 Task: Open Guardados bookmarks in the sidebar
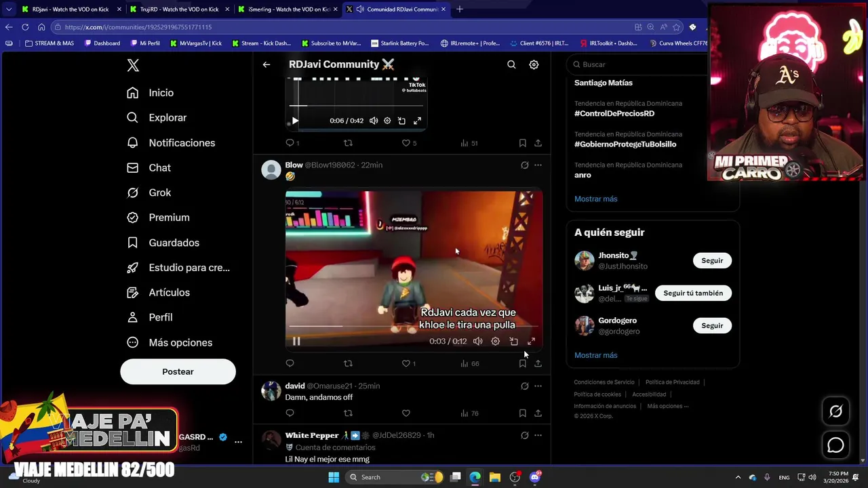[163, 243]
